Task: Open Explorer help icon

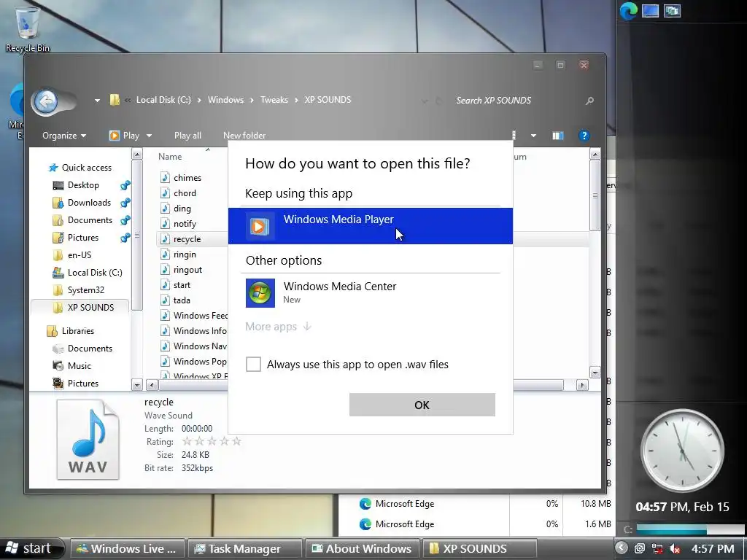Action: (x=584, y=136)
